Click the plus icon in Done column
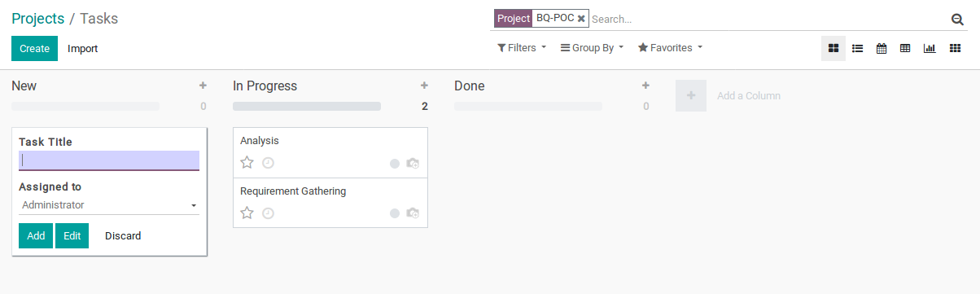The width and height of the screenshot is (980, 294). (x=645, y=86)
